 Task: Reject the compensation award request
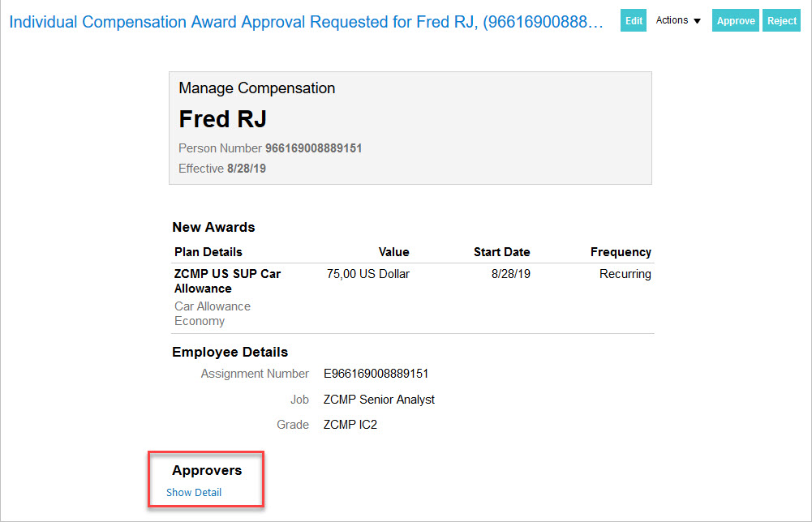pyautogui.click(x=782, y=21)
